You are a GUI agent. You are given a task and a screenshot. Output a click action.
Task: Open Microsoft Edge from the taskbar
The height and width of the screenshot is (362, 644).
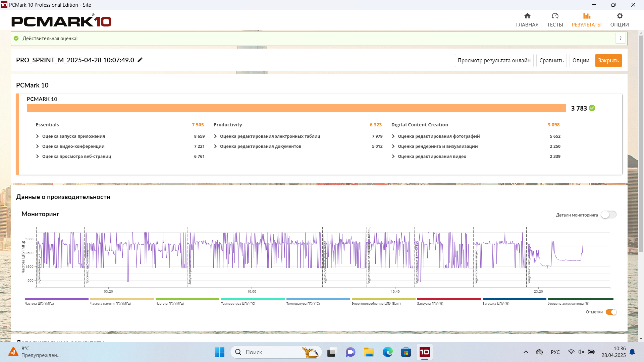[x=387, y=352]
